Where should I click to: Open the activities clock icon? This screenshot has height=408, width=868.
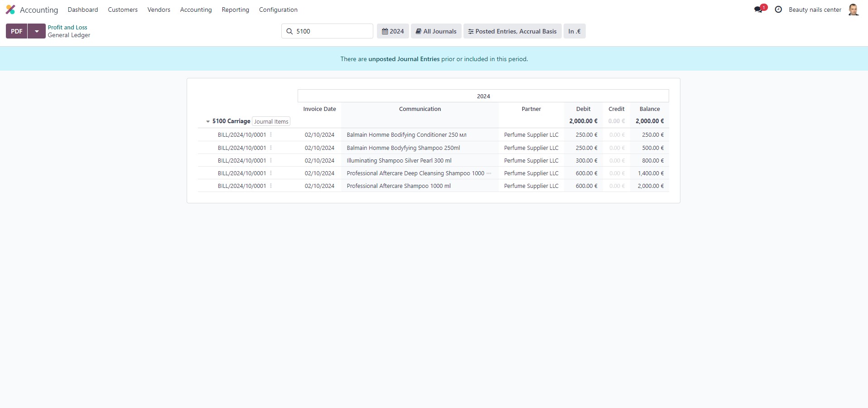778,10
